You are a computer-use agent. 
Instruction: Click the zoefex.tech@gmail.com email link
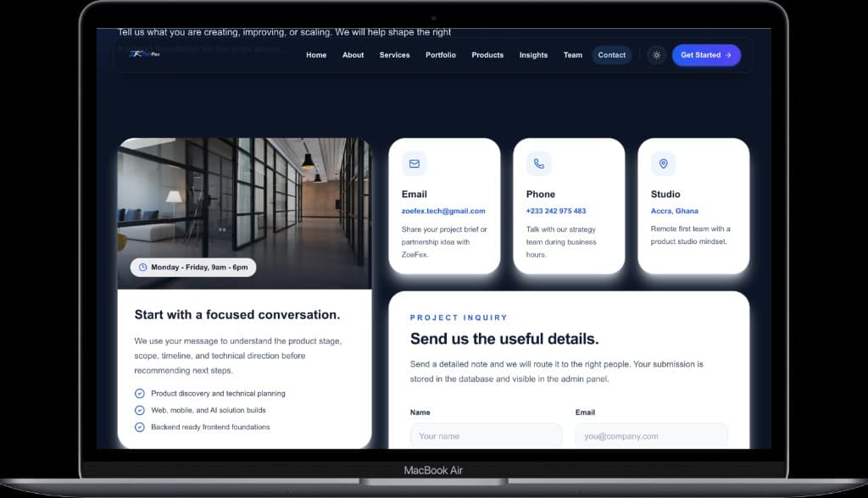[x=443, y=211]
